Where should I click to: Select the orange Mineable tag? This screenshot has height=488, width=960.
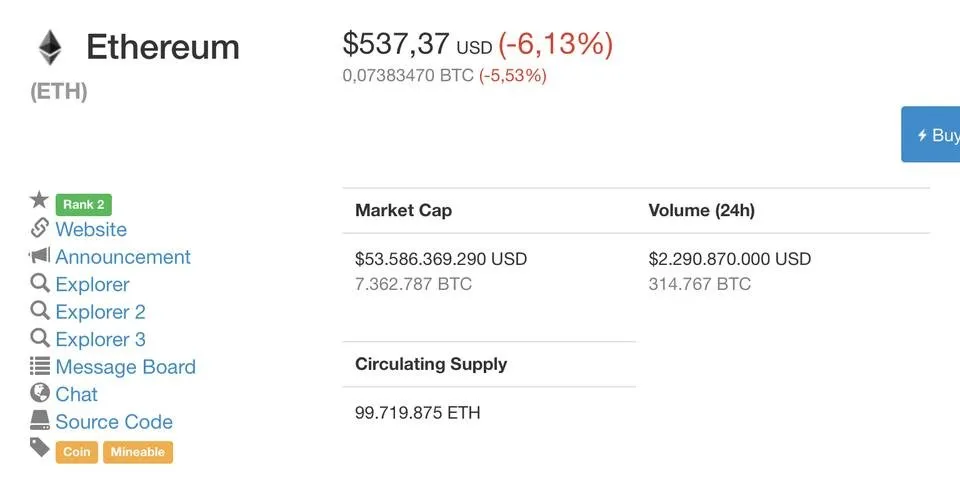click(x=138, y=452)
